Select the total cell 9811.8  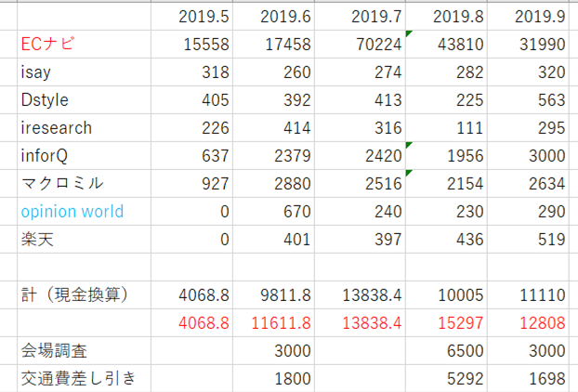click(x=274, y=295)
